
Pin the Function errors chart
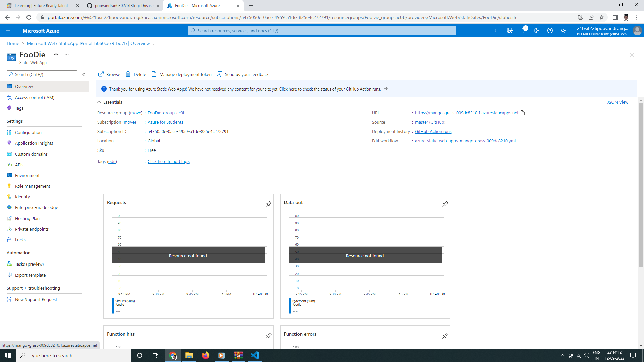pos(445,336)
